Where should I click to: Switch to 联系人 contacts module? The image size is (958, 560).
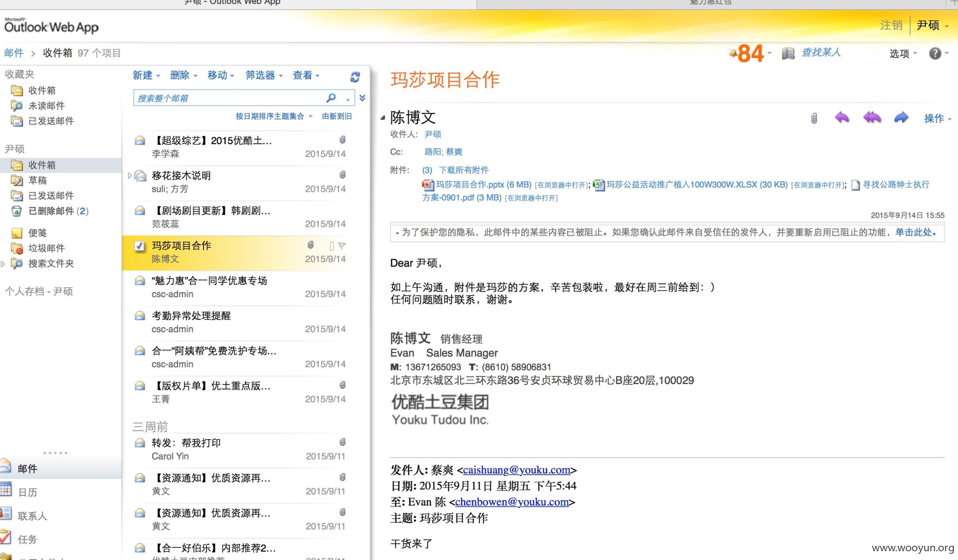click(x=32, y=516)
